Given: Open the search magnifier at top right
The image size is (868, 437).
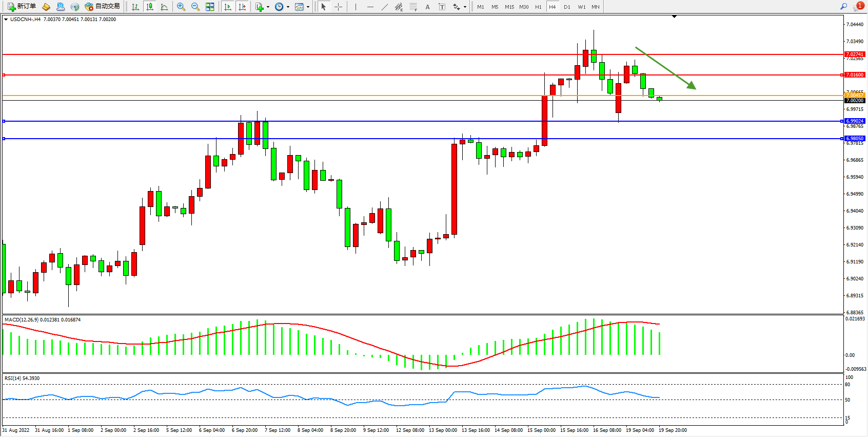Looking at the screenshot, I should 843,7.
